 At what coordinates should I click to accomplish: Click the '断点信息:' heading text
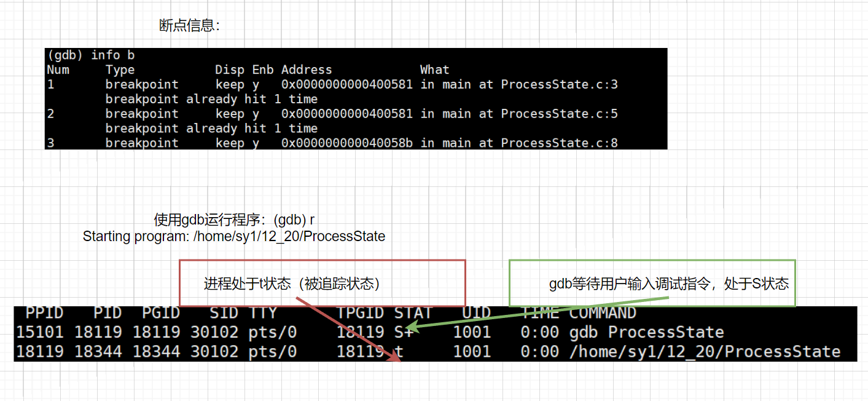coord(189,26)
